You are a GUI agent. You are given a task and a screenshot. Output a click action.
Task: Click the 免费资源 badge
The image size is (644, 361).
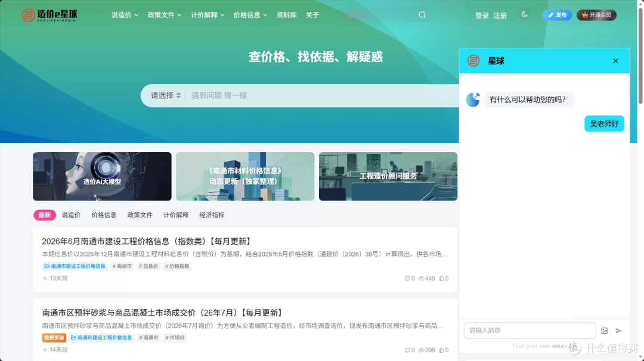tap(54, 338)
